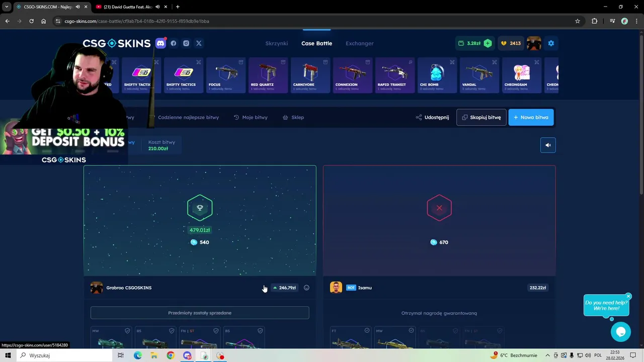Add funds with the green plus icon

[488, 43]
